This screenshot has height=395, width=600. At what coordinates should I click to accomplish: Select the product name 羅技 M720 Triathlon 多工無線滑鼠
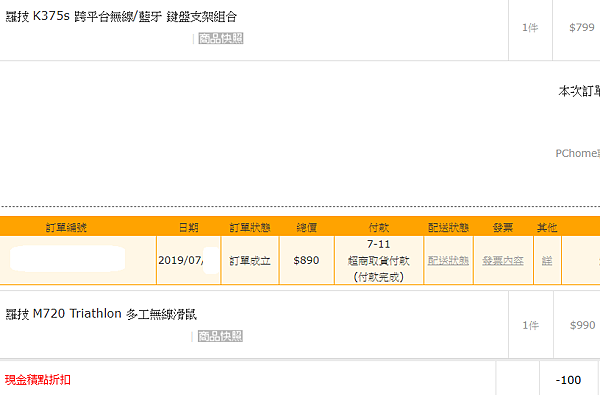(101, 314)
